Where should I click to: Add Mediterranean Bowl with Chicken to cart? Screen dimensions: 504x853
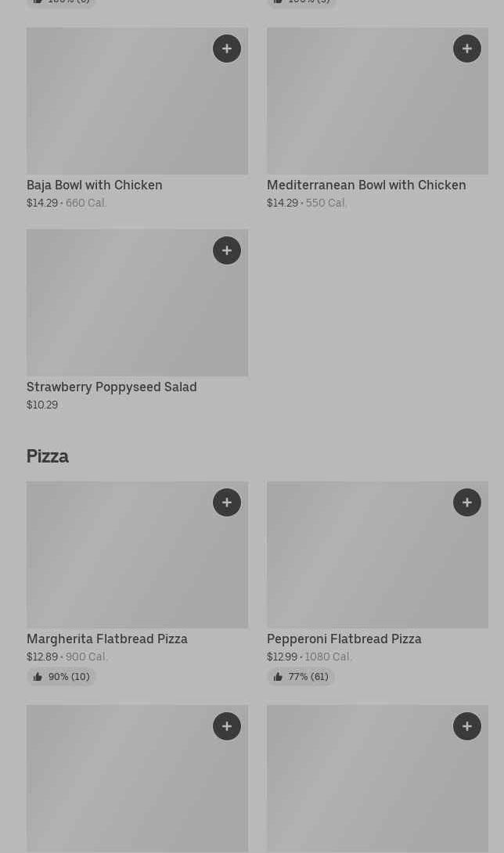coord(467,49)
